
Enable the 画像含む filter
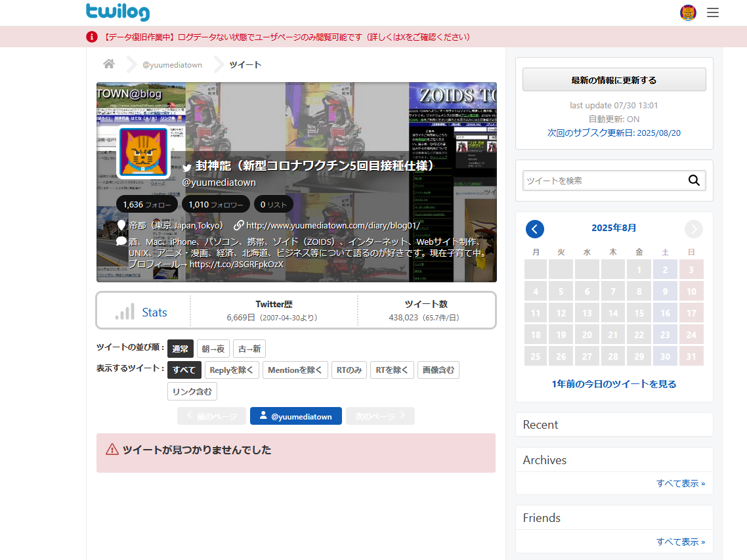click(438, 370)
